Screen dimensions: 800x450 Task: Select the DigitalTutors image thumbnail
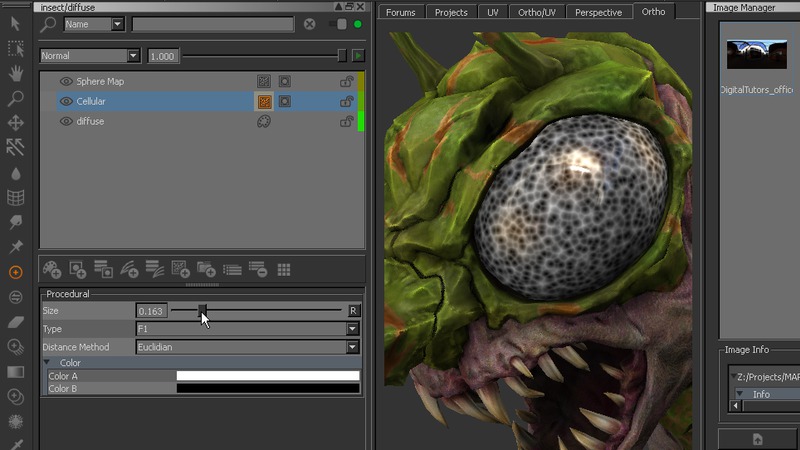757,55
